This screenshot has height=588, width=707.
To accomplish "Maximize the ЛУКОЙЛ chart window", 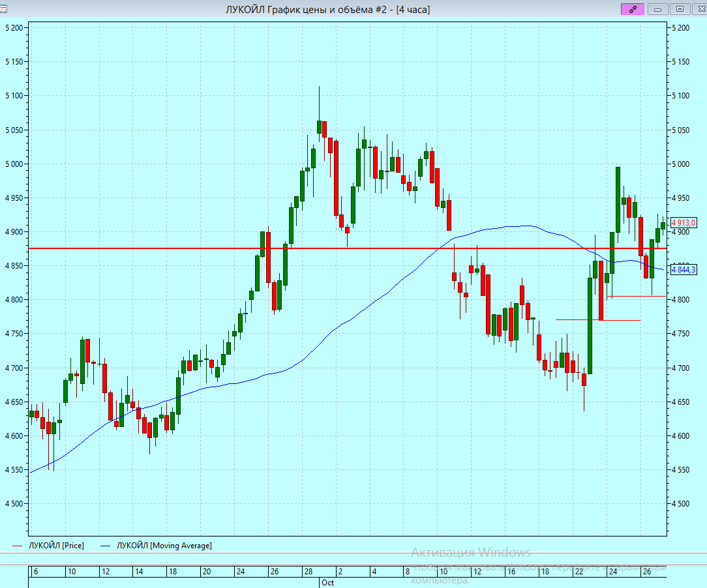I will click(x=680, y=9).
